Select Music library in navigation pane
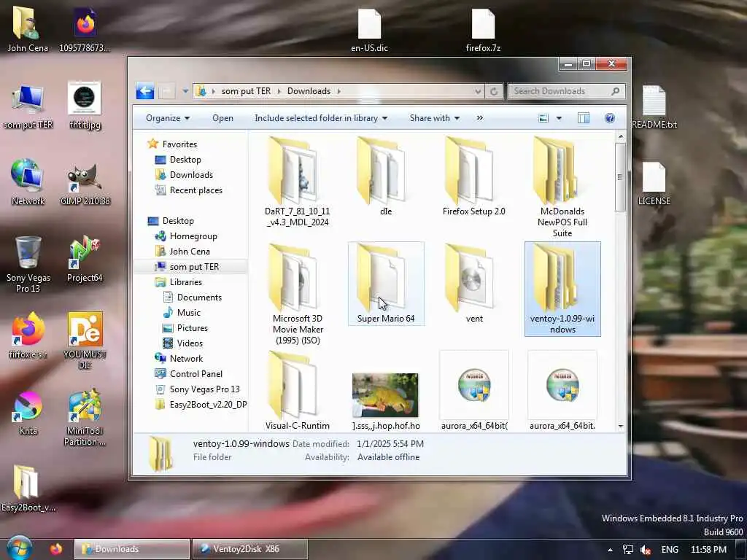This screenshot has height=560, width=747. 188,312
